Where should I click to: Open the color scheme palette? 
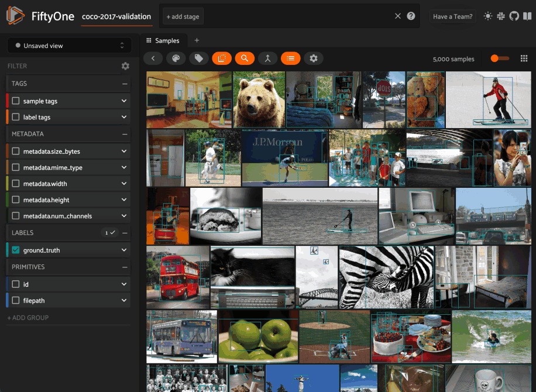[x=176, y=59]
